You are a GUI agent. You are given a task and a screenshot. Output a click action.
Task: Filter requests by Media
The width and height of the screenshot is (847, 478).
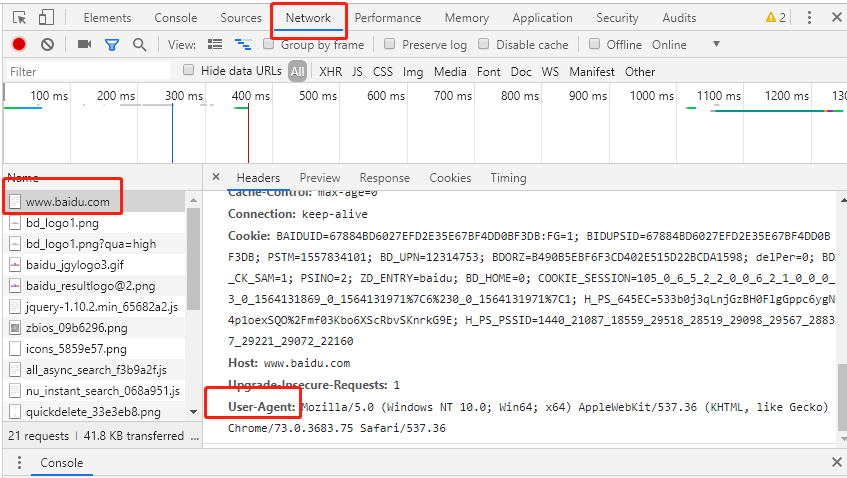[x=450, y=71]
